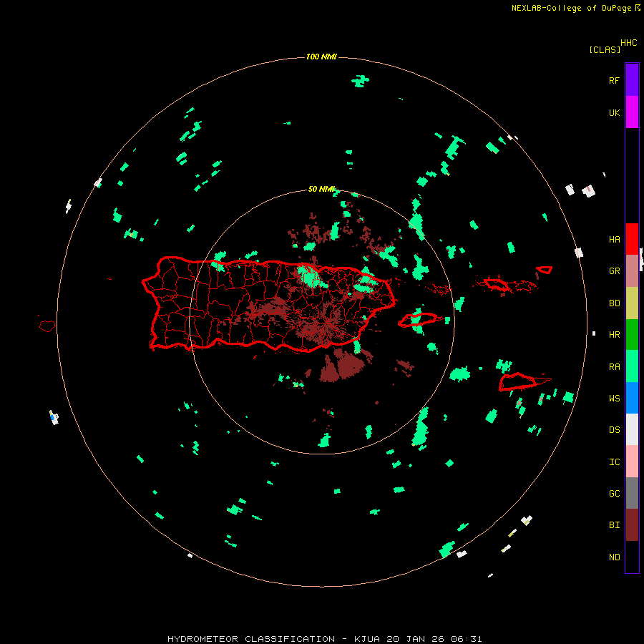Select the GR dusty pink legend swatch
Viewport: 644px width, 644px height.
tap(632, 270)
